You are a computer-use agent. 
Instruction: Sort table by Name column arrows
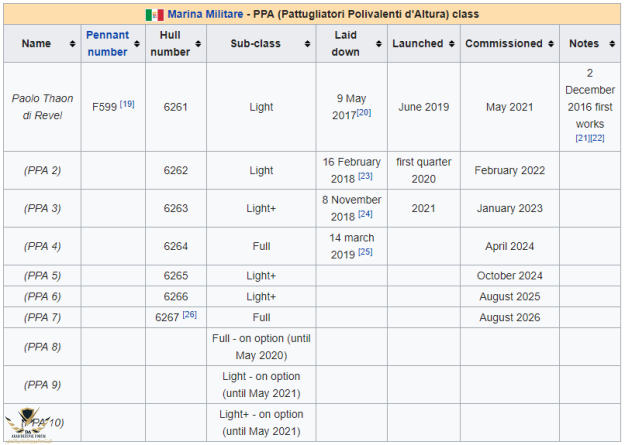tap(72, 43)
